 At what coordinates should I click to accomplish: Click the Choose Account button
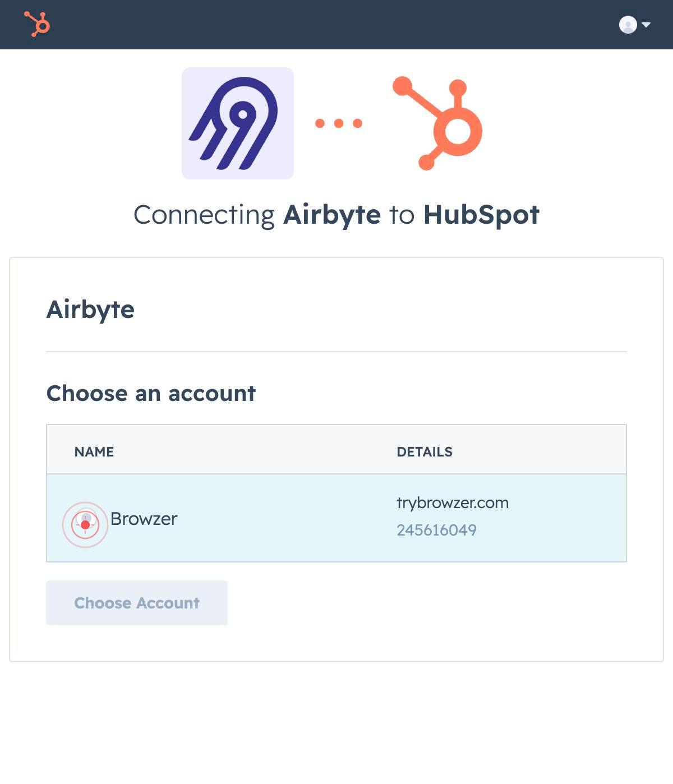tap(137, 603)
